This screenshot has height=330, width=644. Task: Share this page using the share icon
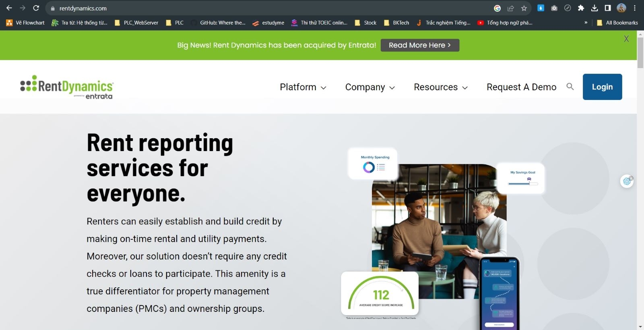tap(511, 8)
